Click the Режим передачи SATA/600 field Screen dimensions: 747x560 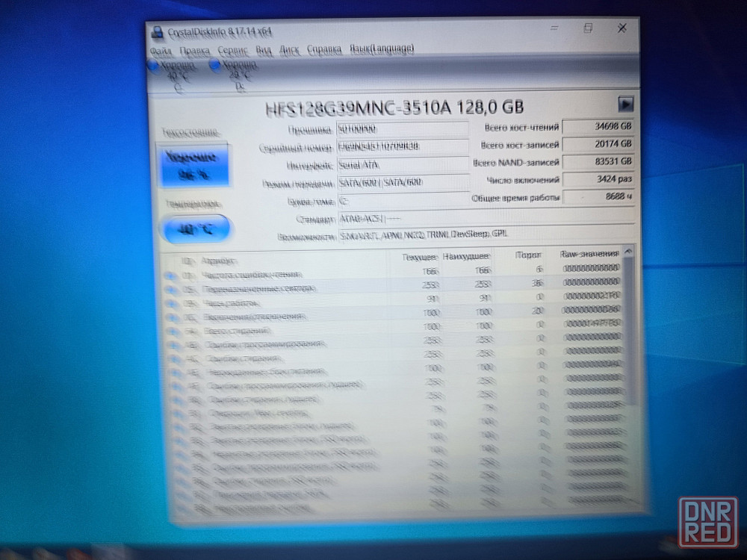(x=403, y=182)
